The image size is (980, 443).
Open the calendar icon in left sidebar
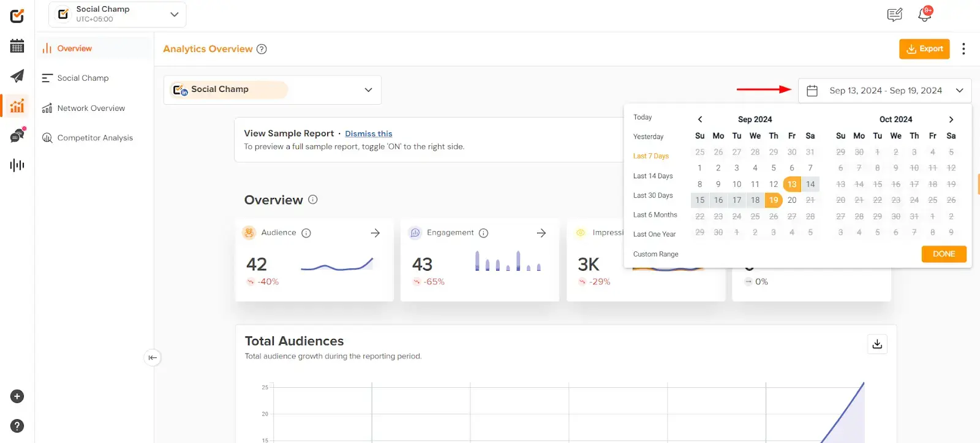(x=17, y=46)
